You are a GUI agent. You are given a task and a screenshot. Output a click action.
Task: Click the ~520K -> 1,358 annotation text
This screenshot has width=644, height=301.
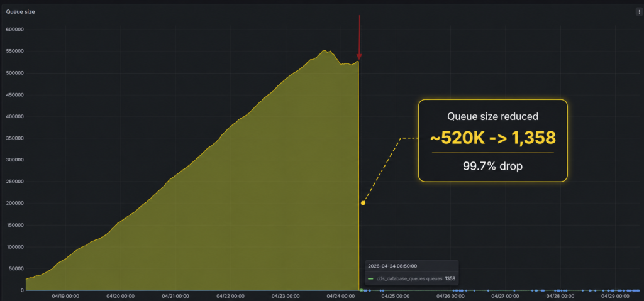coord(493,138)
